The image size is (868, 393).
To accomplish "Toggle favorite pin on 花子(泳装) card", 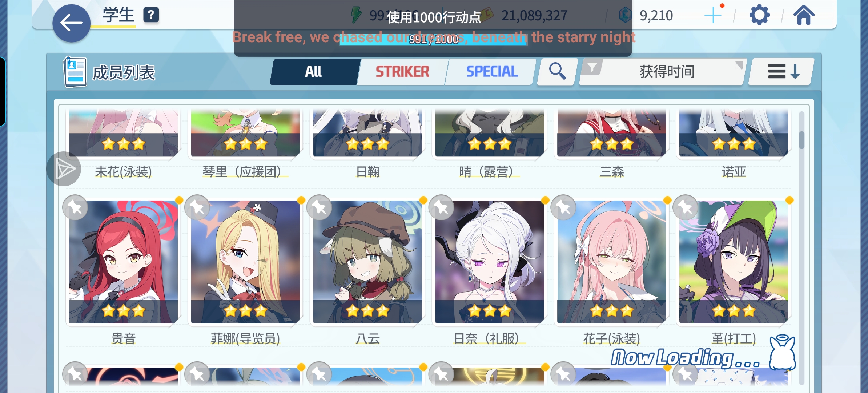I will point(563,208).
